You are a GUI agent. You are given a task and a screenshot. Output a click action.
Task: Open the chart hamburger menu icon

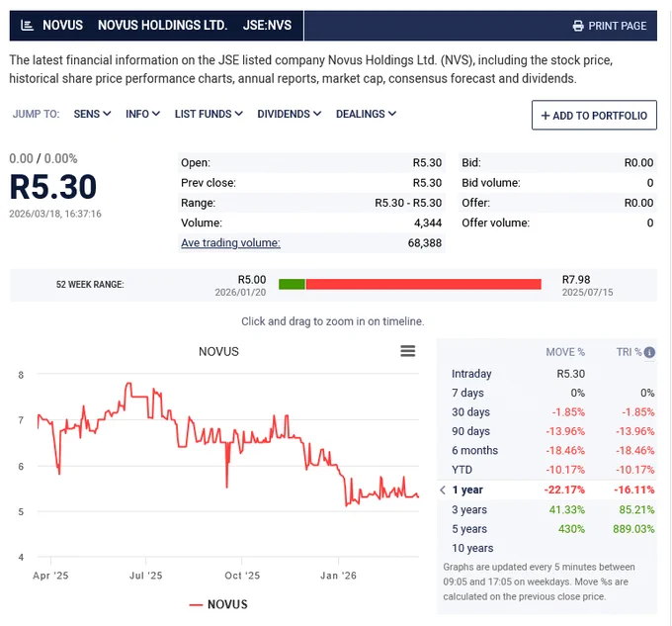pyautogui.click(x=407, y=351)
